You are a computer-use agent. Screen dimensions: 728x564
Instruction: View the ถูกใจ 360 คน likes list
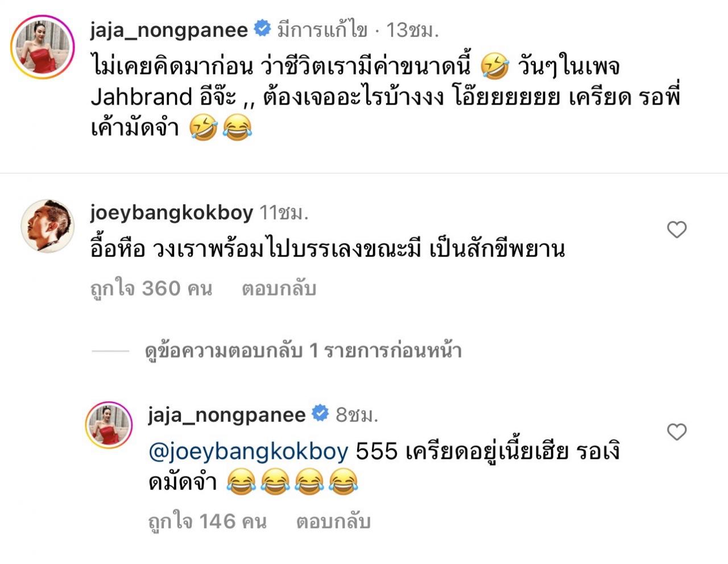pyautogui.click(x=151, y=289)
